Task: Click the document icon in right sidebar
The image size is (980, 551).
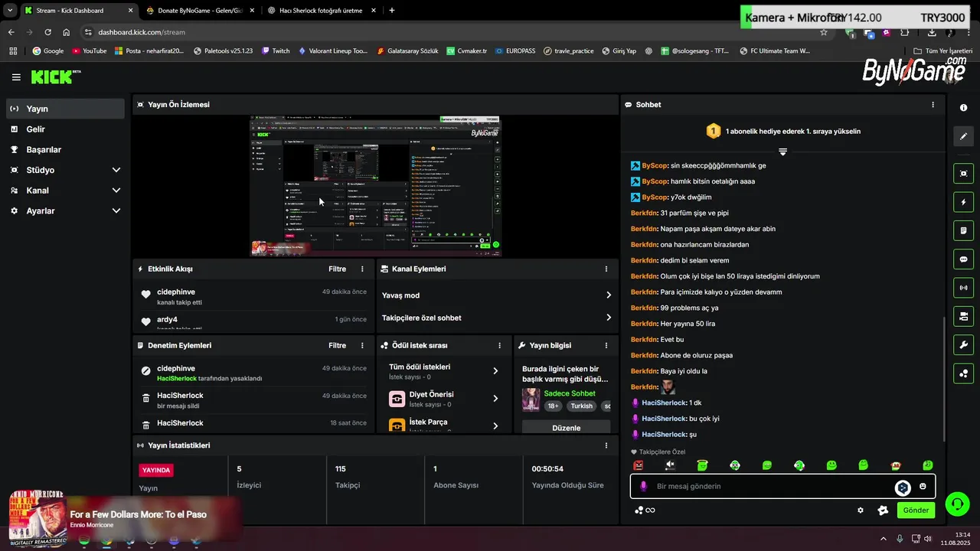Action: coord(963,230)
